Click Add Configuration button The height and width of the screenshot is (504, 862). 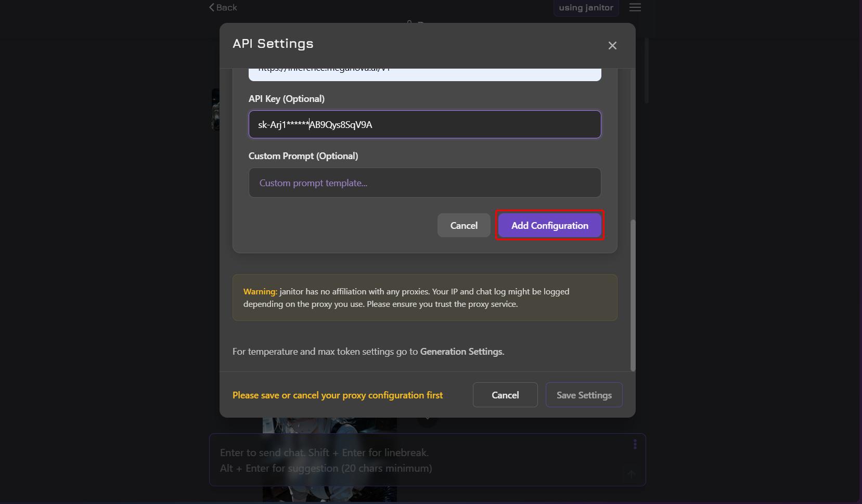tap(549, 226)
